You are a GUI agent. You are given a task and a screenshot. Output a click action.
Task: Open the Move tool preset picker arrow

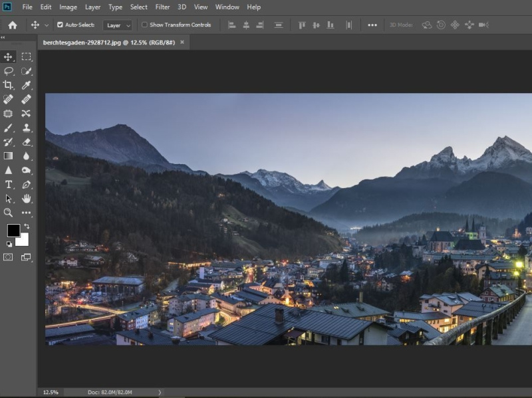[46, 25]
